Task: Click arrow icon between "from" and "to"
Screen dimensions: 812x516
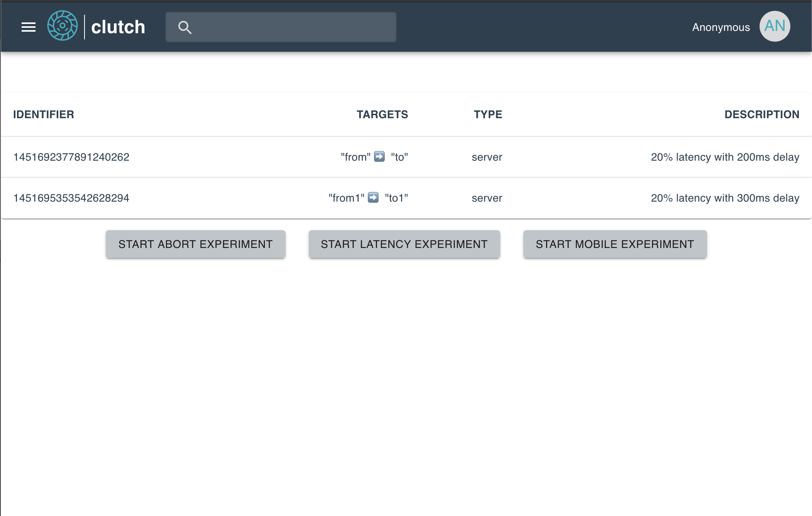Action: pyautogui.click(x=379, y=156)
